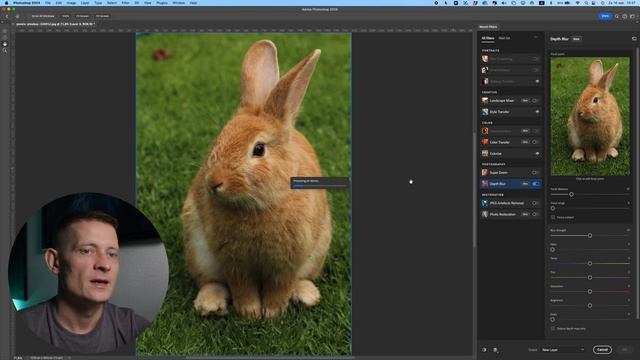Open the Output New Layer dropdown
Viewport: 640px width, 360px height.
[563, 350]
